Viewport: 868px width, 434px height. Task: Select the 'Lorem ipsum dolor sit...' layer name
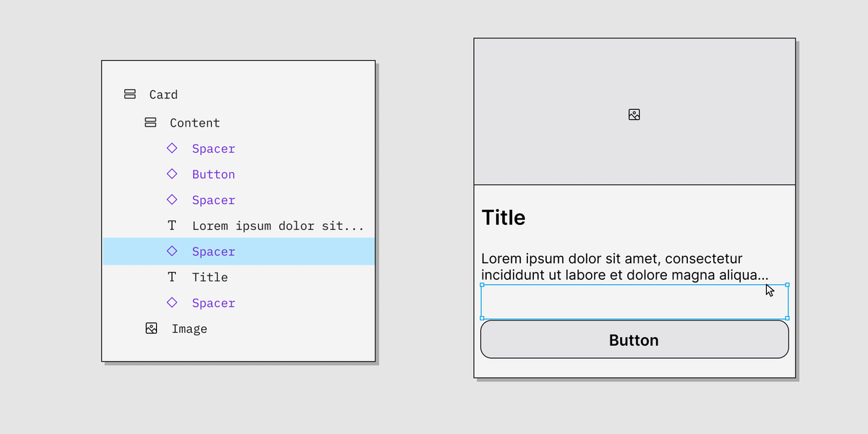pyautogui.click(x=278, y=226)
